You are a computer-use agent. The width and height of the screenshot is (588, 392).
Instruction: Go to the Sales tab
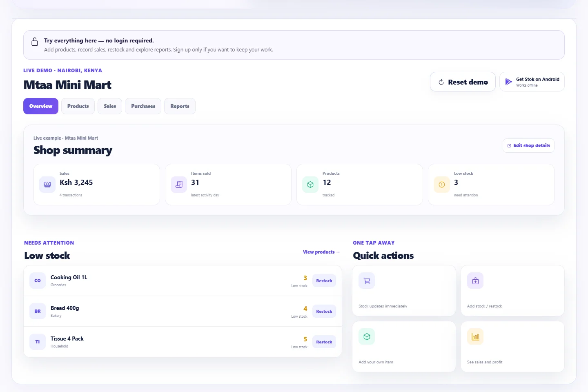(110, 106)
